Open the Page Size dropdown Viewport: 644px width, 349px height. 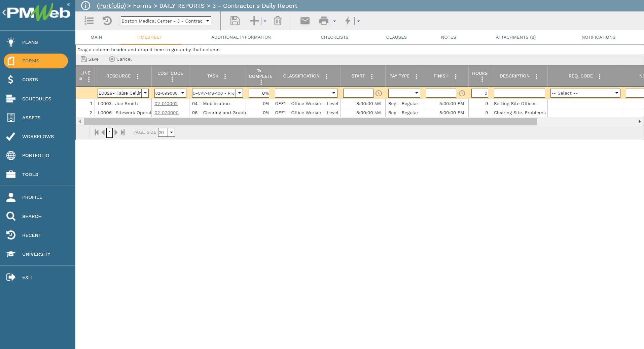(x=171, y=132)
